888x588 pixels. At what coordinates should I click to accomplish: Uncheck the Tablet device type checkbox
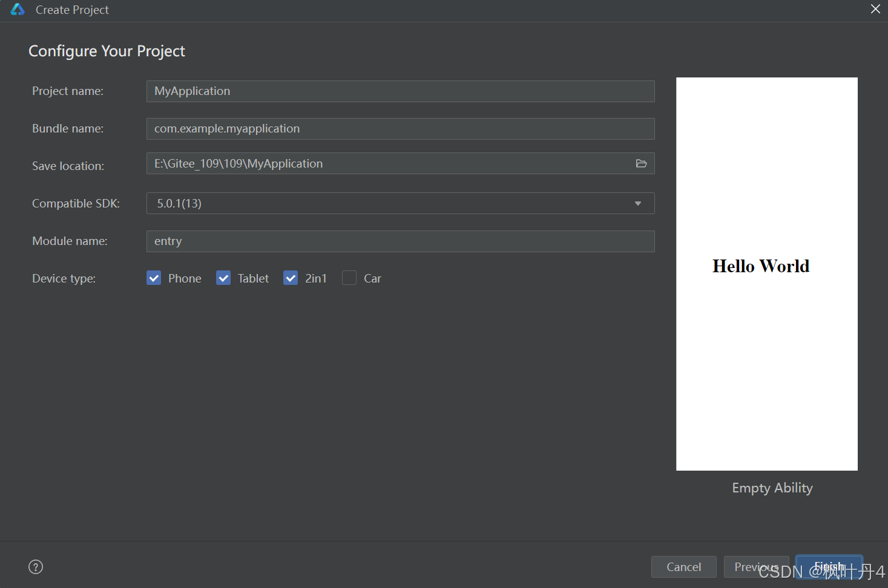coord(223,278)
